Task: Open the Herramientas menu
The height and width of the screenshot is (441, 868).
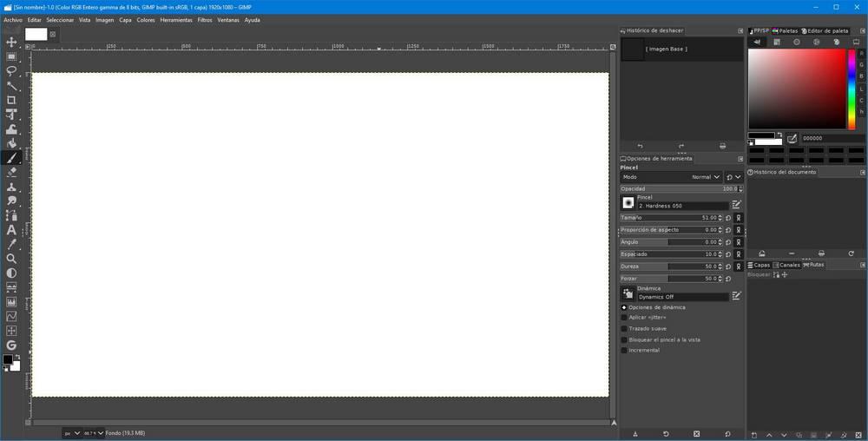Action: pos(176,20)
